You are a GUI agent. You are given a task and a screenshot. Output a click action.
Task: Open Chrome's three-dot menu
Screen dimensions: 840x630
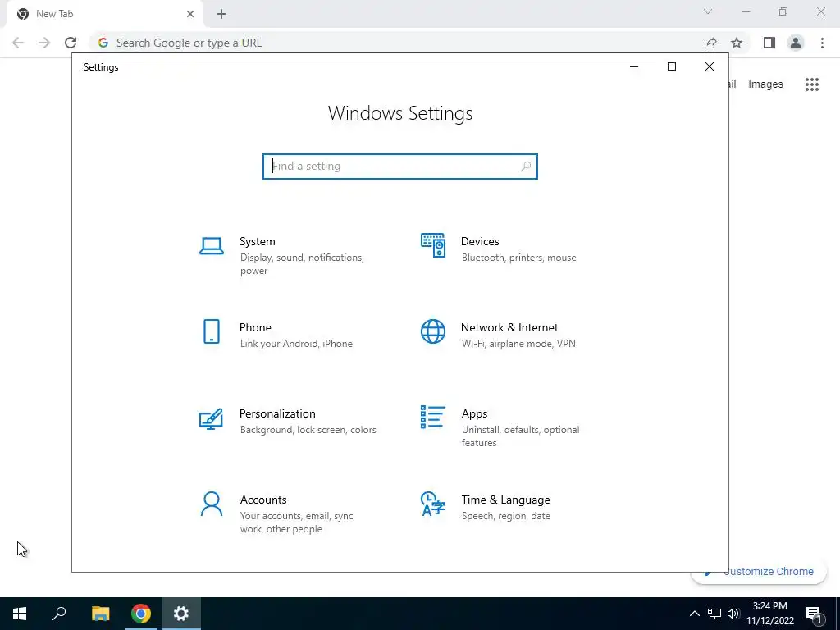pyautogui.click(x=822, y=43)
